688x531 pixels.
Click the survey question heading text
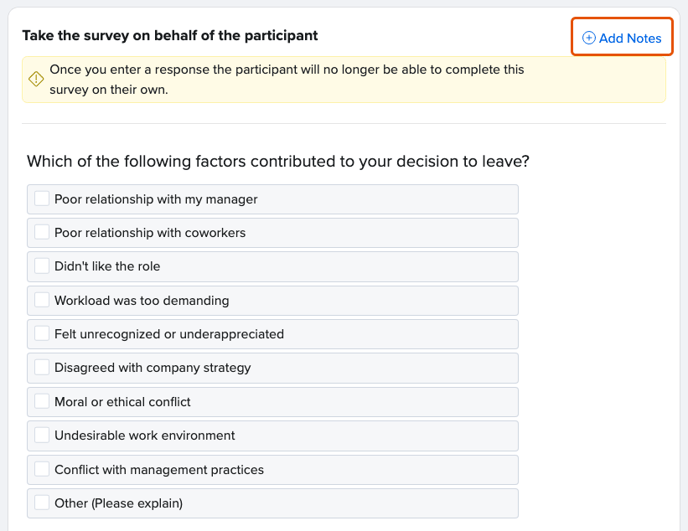278,161
